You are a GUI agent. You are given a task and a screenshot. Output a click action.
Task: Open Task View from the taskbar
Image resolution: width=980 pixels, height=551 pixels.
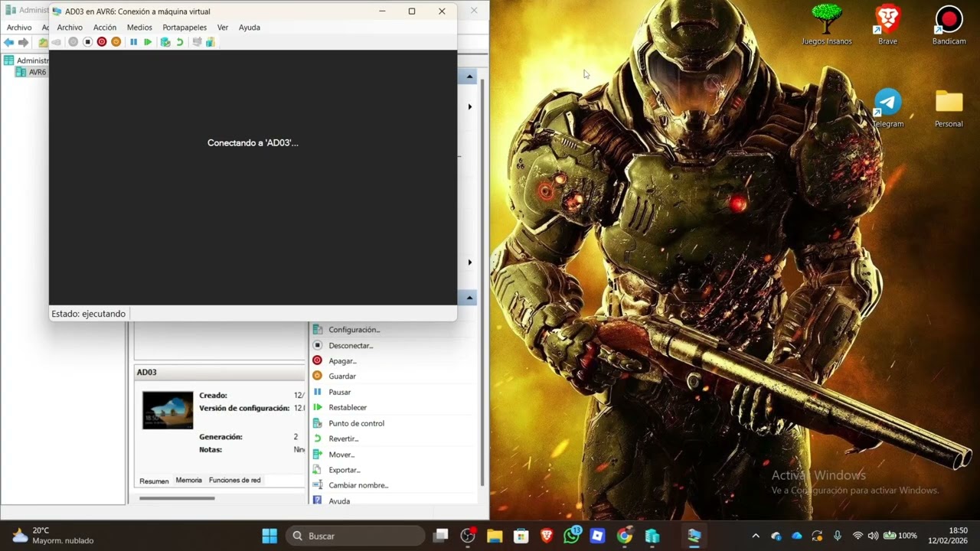[x=440, y=536]
